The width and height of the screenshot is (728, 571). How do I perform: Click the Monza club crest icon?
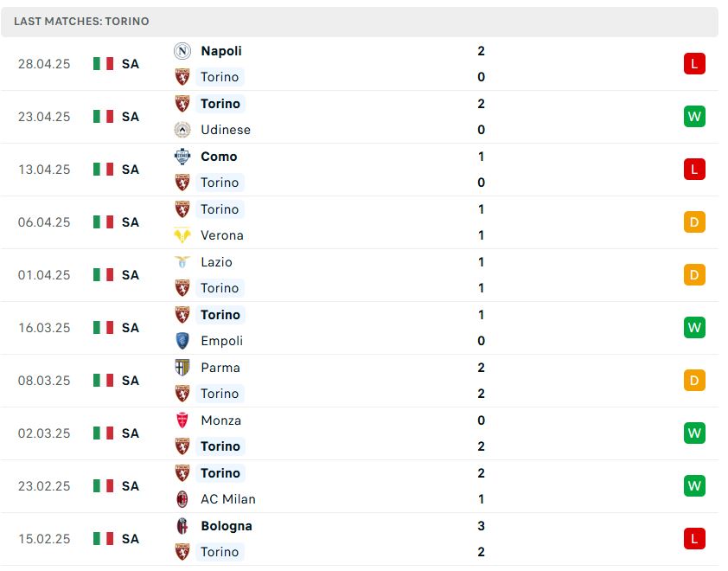[x=182, y=420]
